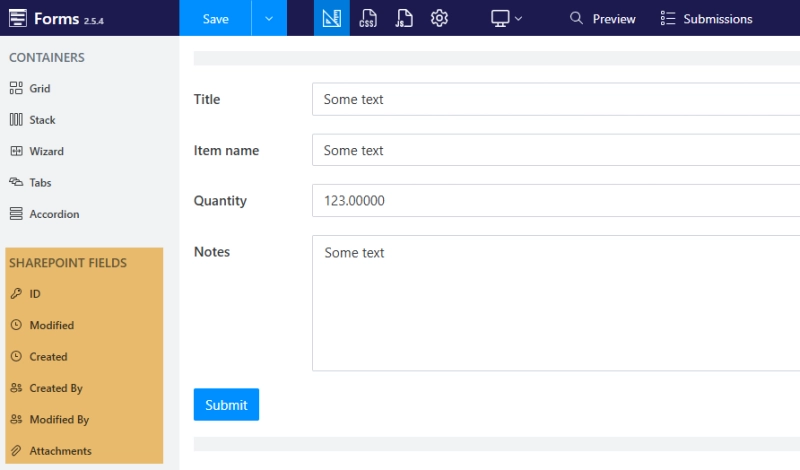This screenshot has height=470, width=800.
Task: Open the CSS editor icon
Action: (368, 18)
